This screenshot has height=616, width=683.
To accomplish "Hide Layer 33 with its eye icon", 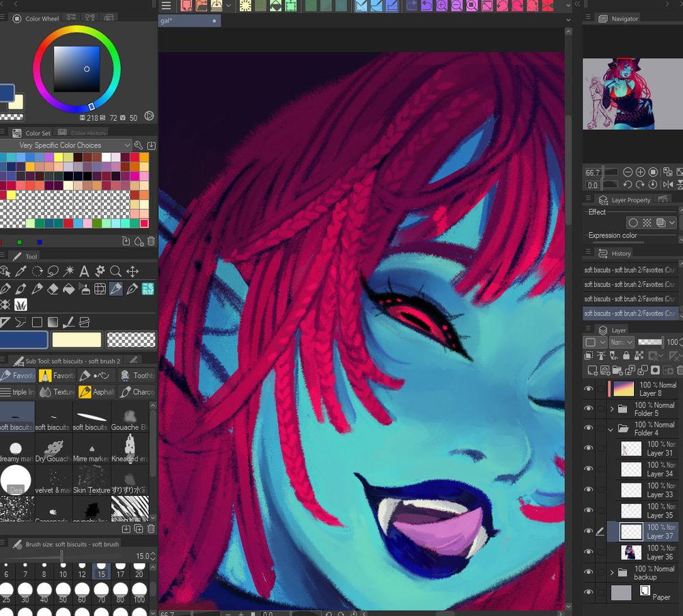I will 589,489.
